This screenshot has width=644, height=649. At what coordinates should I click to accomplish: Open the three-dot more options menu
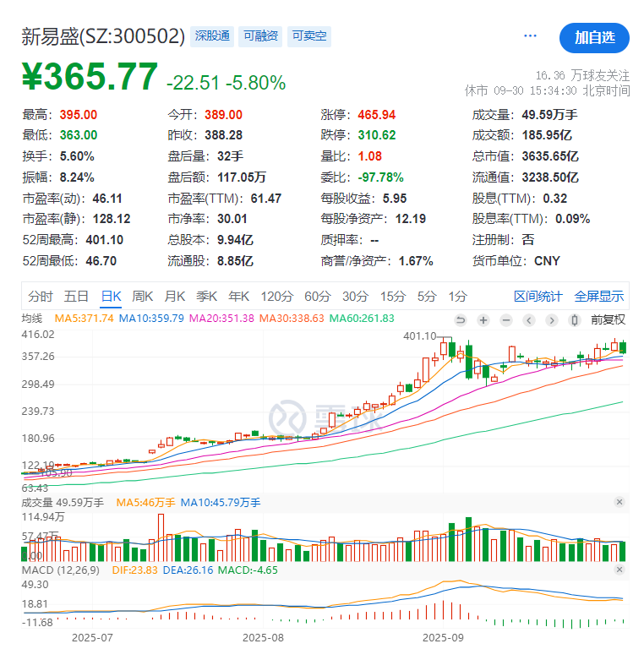pos(531,35)
